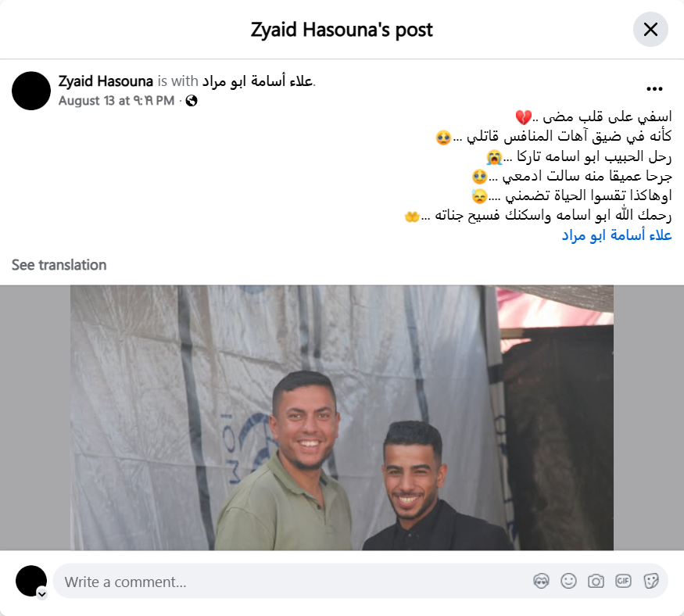Viewport: 684px width, 616px height.
Task: Open the three-dot post options menu
Action: (x=654, y=89)
